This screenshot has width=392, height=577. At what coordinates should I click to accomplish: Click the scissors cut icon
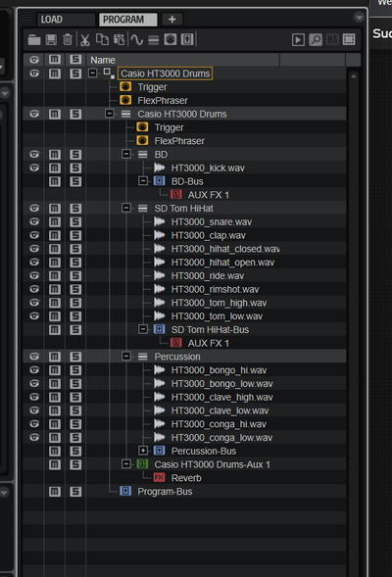85,40
